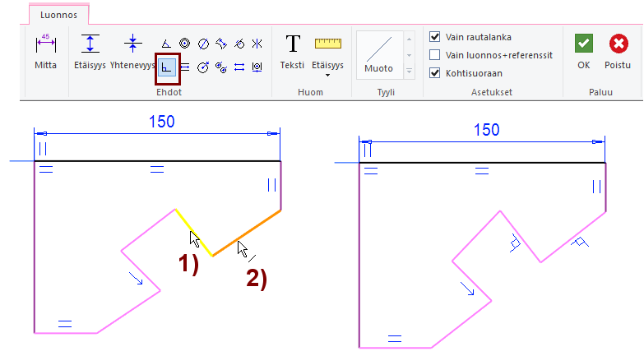The image size is (644, 356).
Task: Choose the angle constraint icon
Action: click(x=167, y=44)
